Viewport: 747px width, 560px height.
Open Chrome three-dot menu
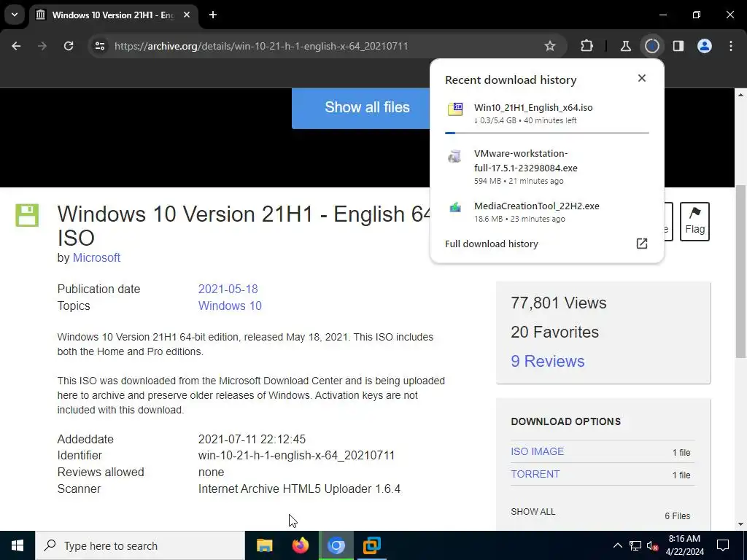click(x=731, y=46)
